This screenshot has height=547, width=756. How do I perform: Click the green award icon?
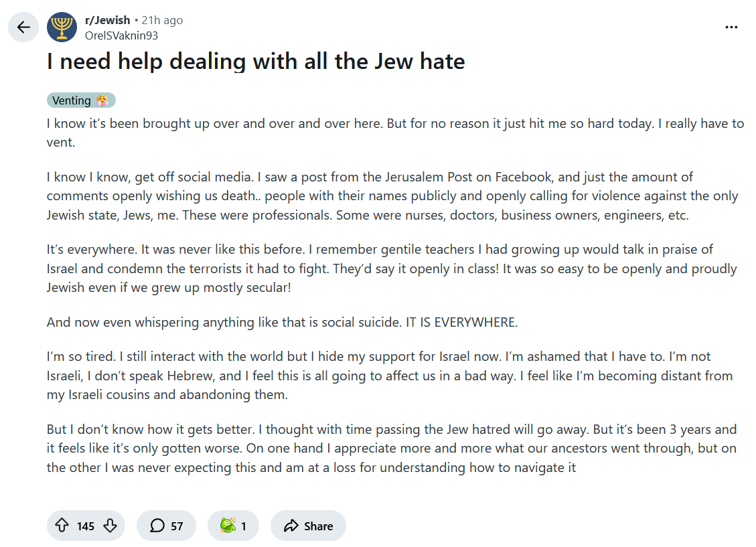click(228, 526)
